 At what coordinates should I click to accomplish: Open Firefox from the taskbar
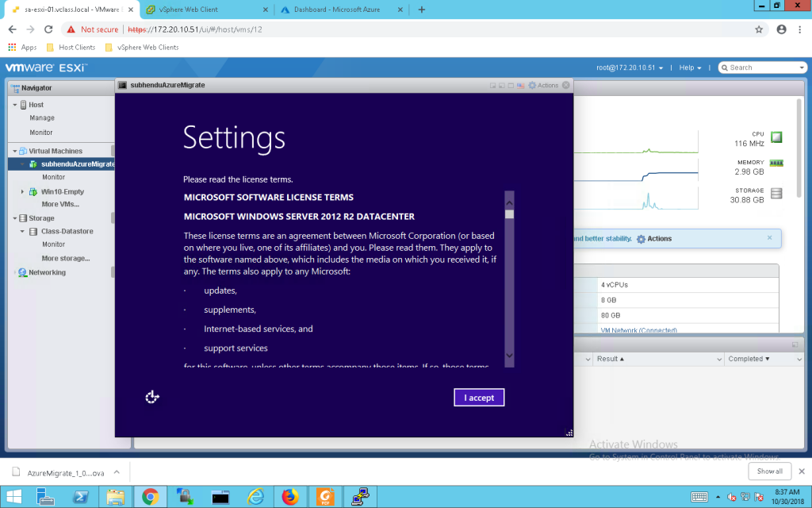pyautogui.click(x=290, y=497)
